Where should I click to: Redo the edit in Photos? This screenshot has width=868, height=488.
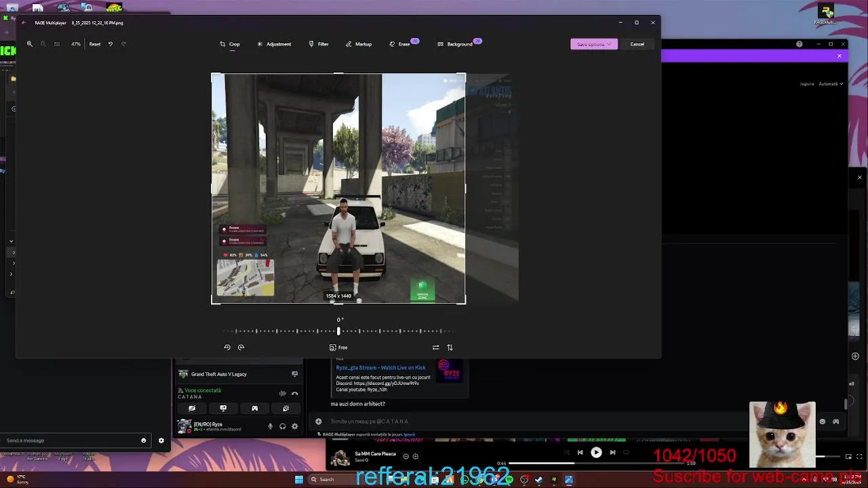coord(123,44)
